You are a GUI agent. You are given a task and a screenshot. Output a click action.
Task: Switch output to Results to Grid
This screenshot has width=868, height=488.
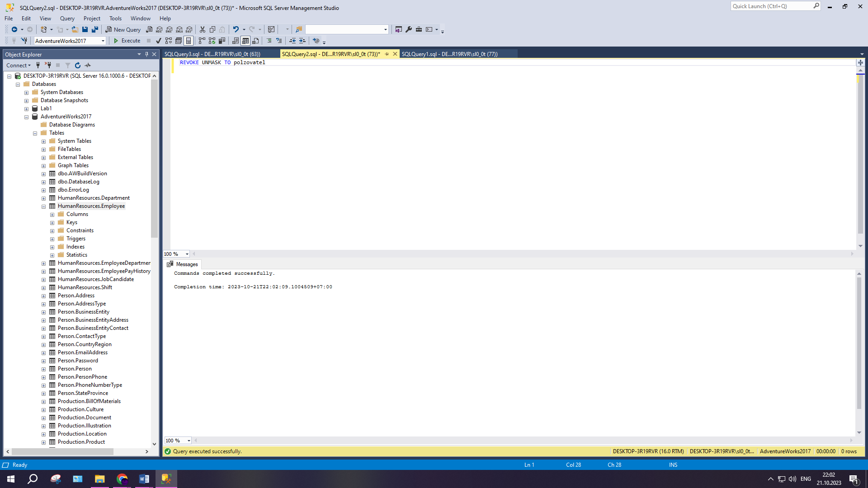pyautogui.click(x=245, y=41)
